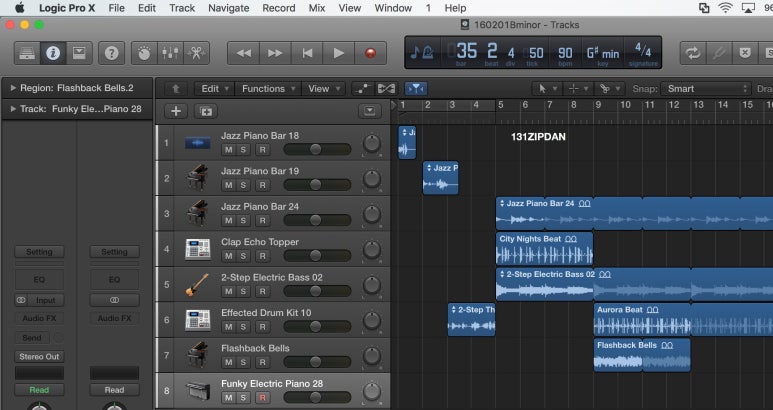
Task: Adjust Flashback Bells track volume slider
Action: 317,362
